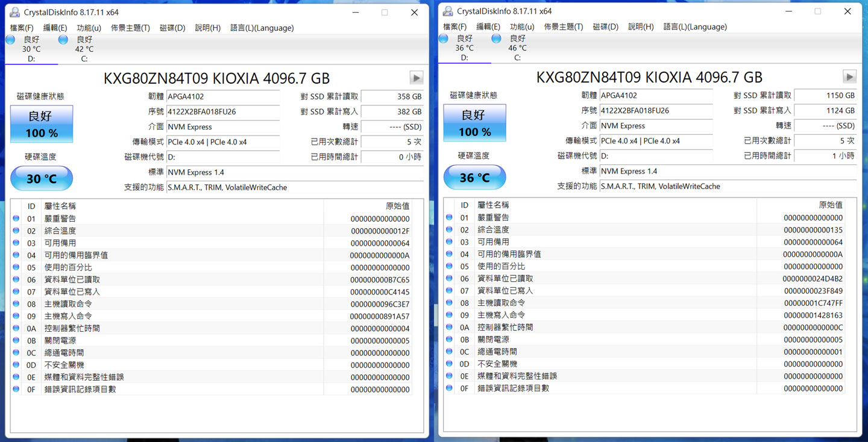
Task: Toggle the indicator for 關閉電源 attribute
Action: click(15, 340)
